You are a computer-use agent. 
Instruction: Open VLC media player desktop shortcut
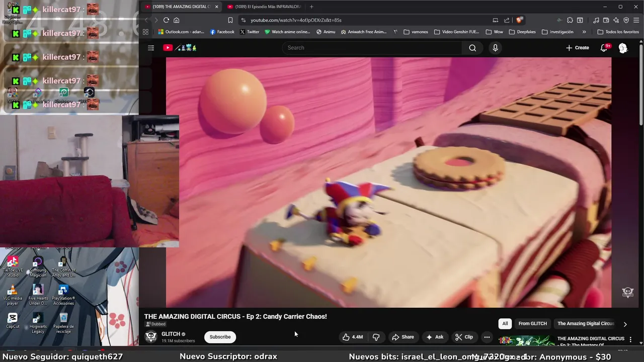[x=13, y=295]
